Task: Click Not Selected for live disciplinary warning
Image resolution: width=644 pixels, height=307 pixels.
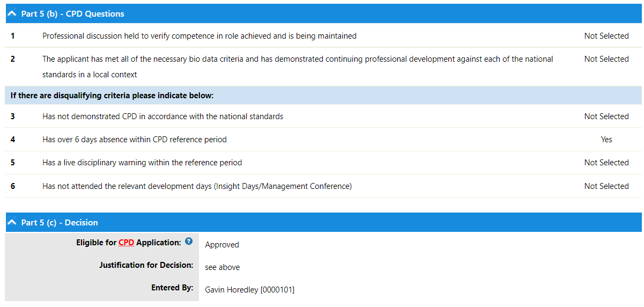Action: pyautogui.click(x=606, y=163)
